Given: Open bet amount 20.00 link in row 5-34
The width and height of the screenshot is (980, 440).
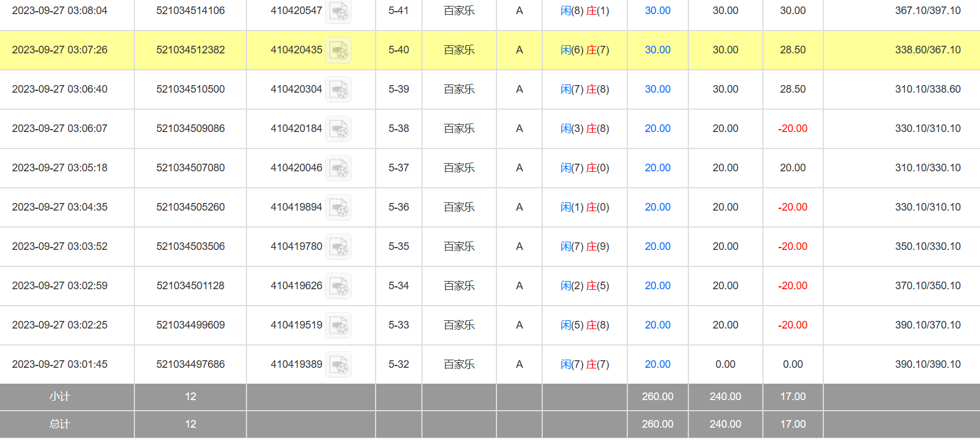Looking at the screenshot, I should tap(657, 286).
